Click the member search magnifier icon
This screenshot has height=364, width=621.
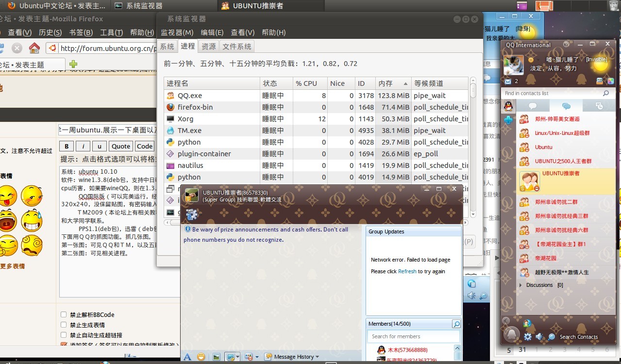(x=456, y=324)
